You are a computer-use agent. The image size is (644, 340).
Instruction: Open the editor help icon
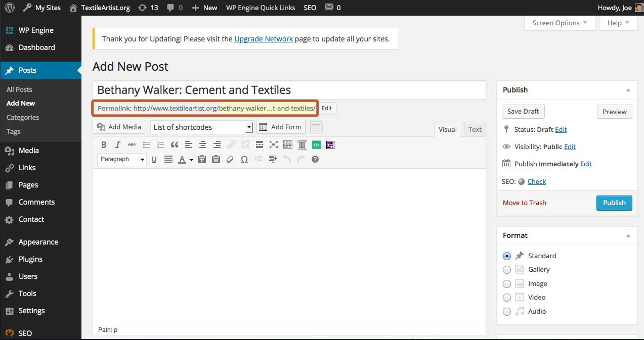[315, 159]
